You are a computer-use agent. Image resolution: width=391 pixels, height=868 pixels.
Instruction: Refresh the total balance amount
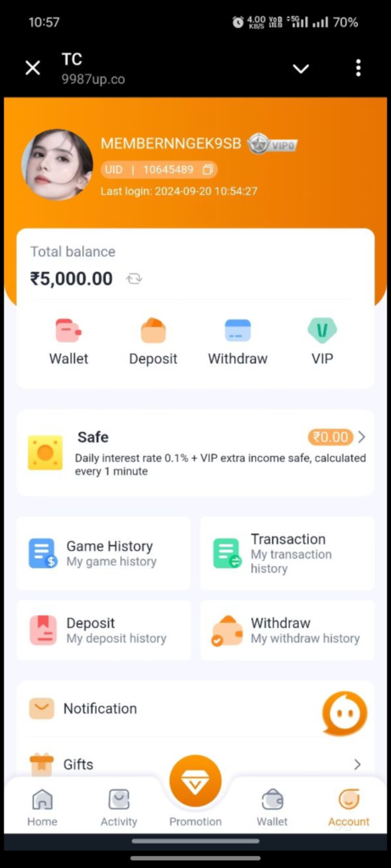(133, 279)
